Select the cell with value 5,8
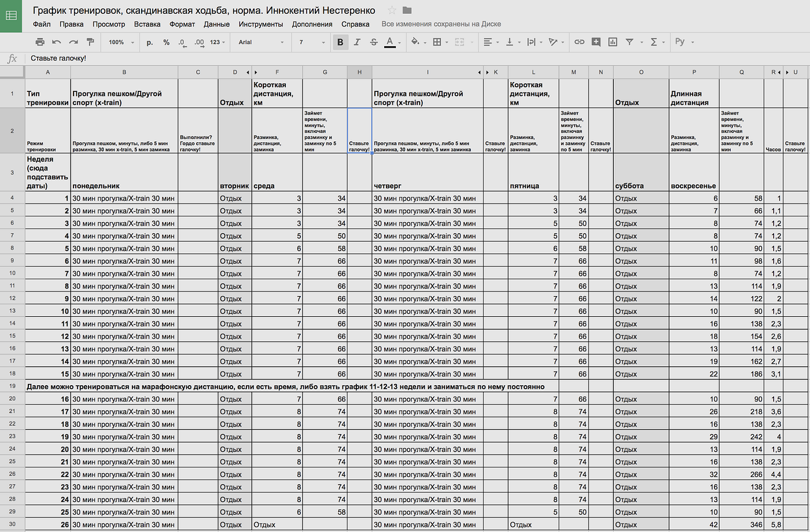This screenshot has width=810, height=532. (x=774, y=525)
